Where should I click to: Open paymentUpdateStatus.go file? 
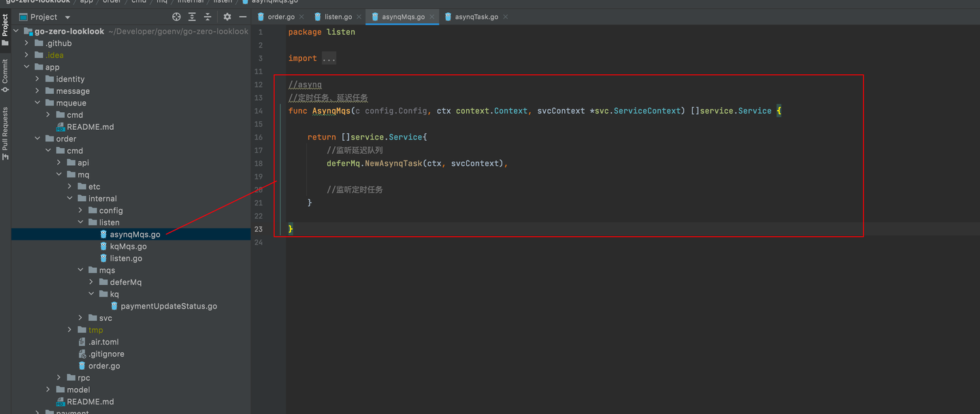[168, 307]
